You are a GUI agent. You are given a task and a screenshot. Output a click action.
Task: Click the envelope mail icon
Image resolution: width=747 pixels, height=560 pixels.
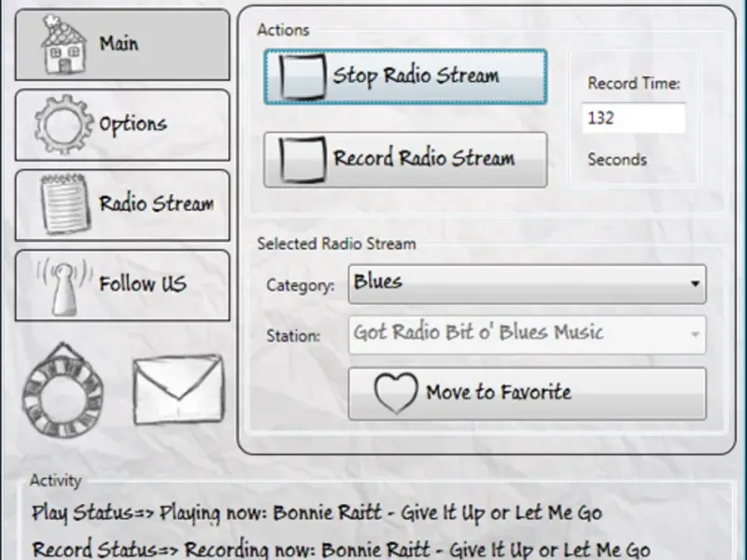coord(178,390)
